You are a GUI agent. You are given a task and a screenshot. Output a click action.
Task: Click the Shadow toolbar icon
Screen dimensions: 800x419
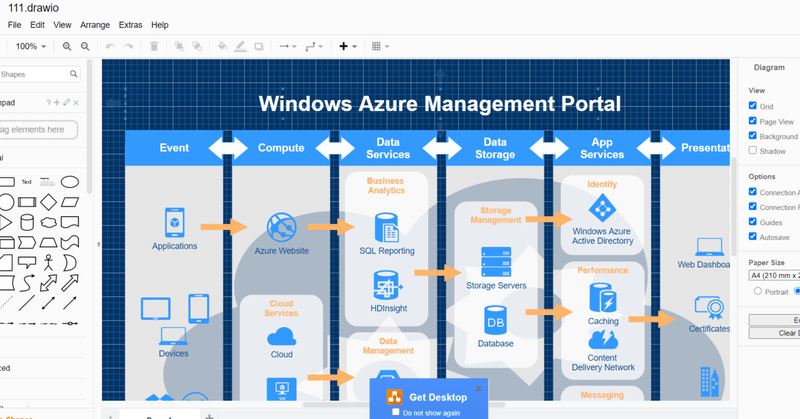tap(259, 46)
